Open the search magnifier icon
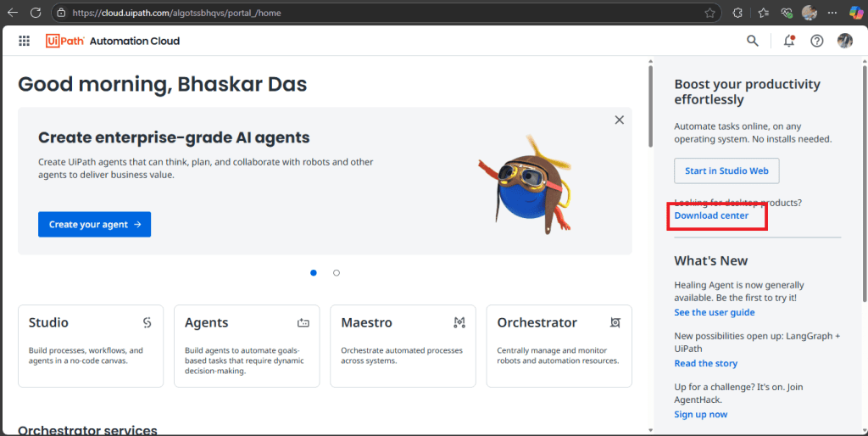This screenshot has width=868, height=436. pyautogui.click(x=753, y=41)
